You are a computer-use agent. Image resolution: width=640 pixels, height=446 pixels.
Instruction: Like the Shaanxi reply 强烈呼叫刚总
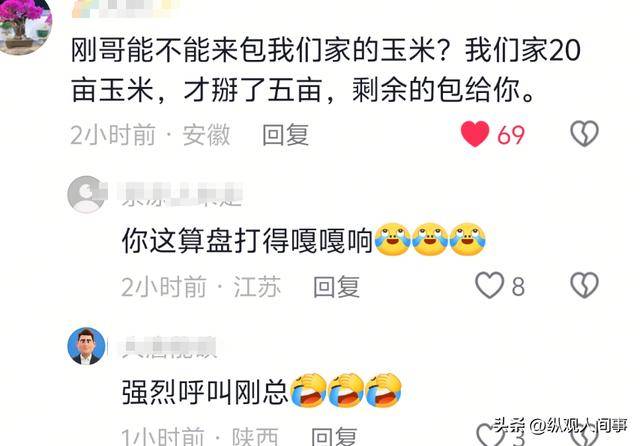(489, 435)
